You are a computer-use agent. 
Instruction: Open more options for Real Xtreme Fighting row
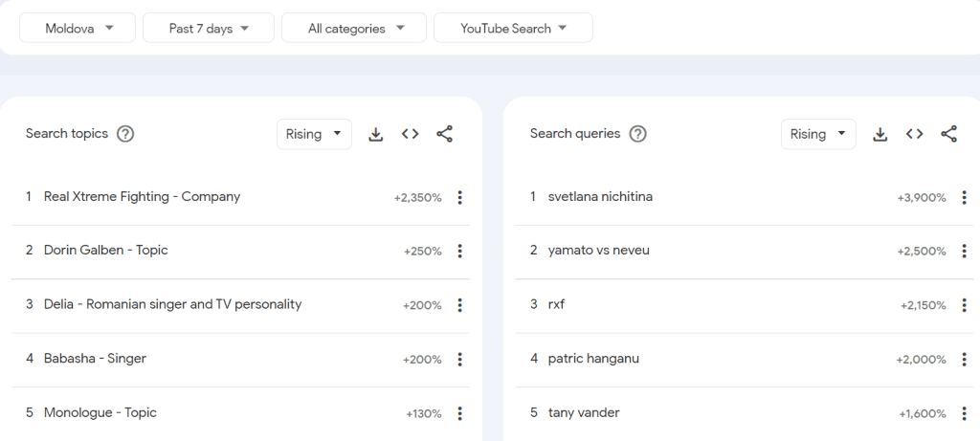coord(460,197)
